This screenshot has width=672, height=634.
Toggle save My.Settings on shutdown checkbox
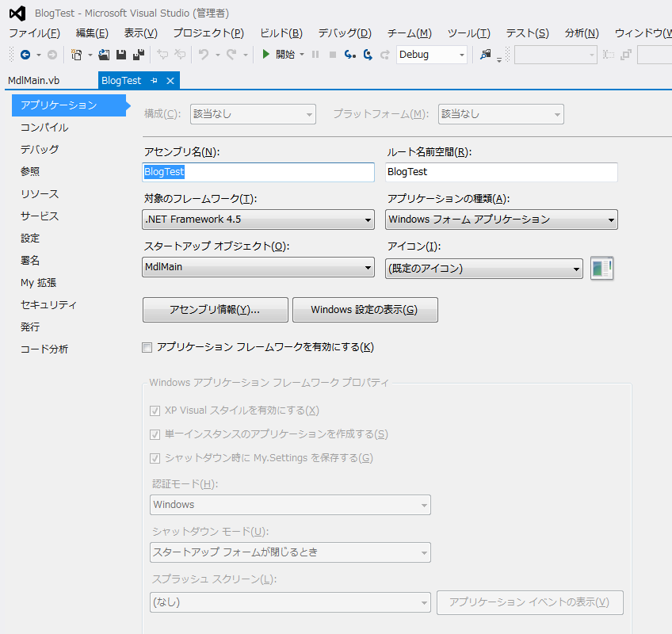pyautogui.click(x=155, y=458)
